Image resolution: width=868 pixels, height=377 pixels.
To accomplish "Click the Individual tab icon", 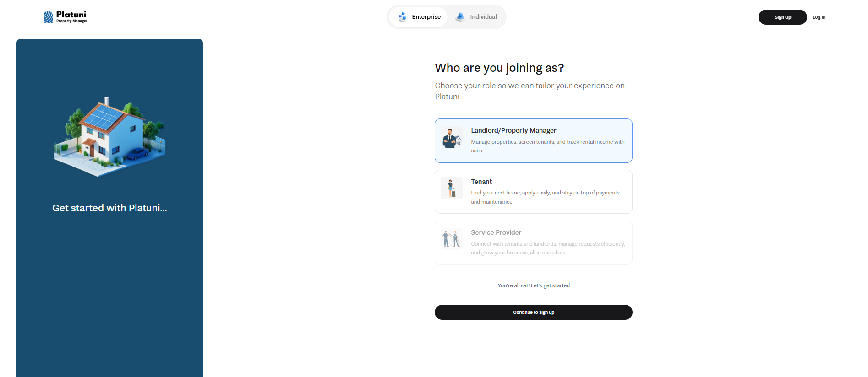I will tap(460, 17).
